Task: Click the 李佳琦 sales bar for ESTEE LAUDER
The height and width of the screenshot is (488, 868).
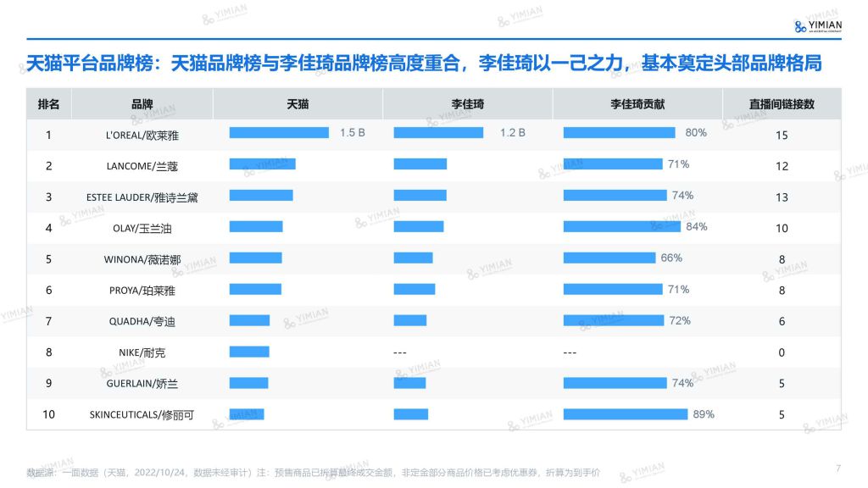Action: [420, 196]
